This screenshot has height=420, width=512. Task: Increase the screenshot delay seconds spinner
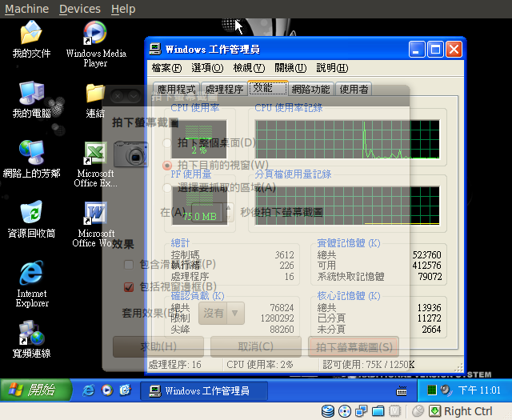pyautogui.click(x=228, y=207)
